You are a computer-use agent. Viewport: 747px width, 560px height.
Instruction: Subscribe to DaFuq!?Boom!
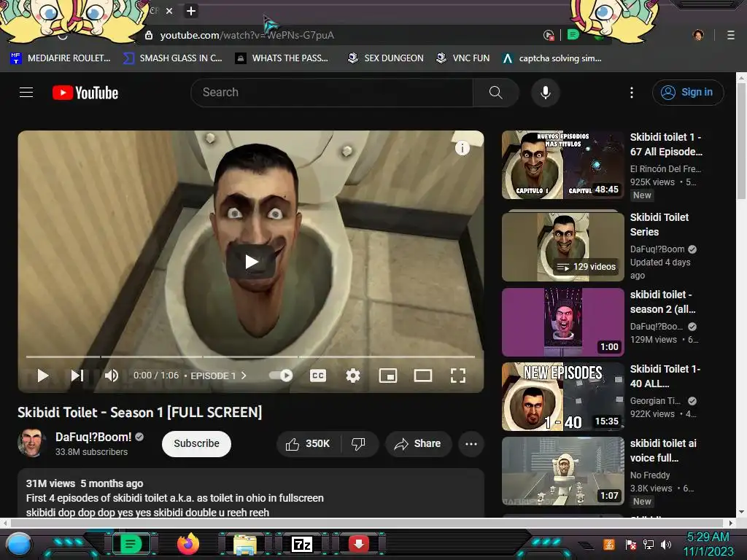click(x=196, y=443)
